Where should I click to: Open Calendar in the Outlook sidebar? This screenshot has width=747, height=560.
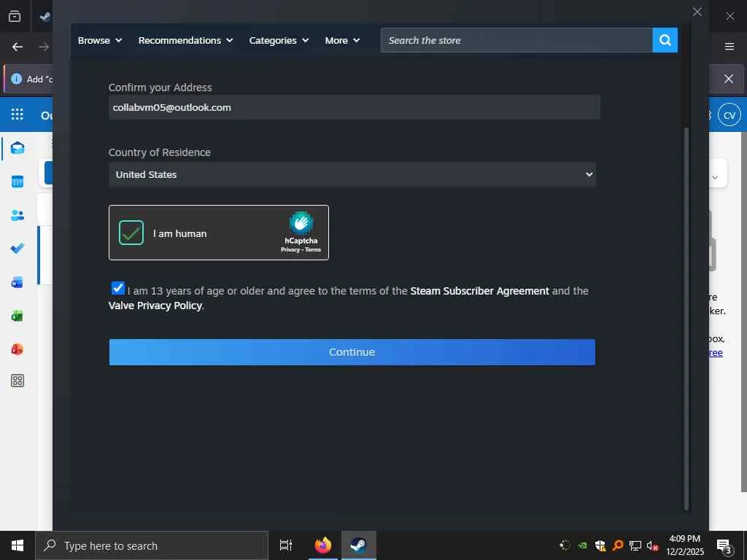pos(18,182)
